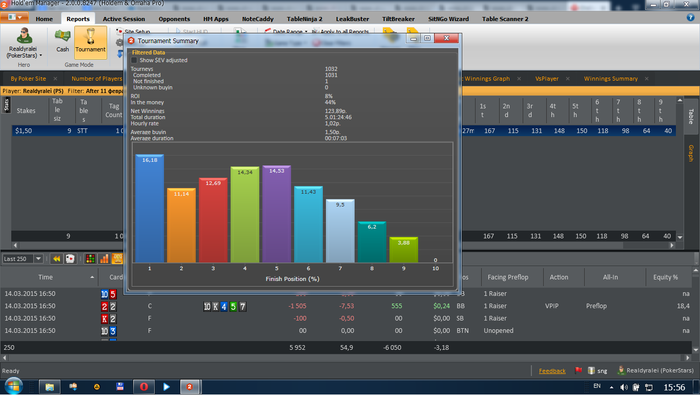Open the Active Session tab

[x=124, y=19]
